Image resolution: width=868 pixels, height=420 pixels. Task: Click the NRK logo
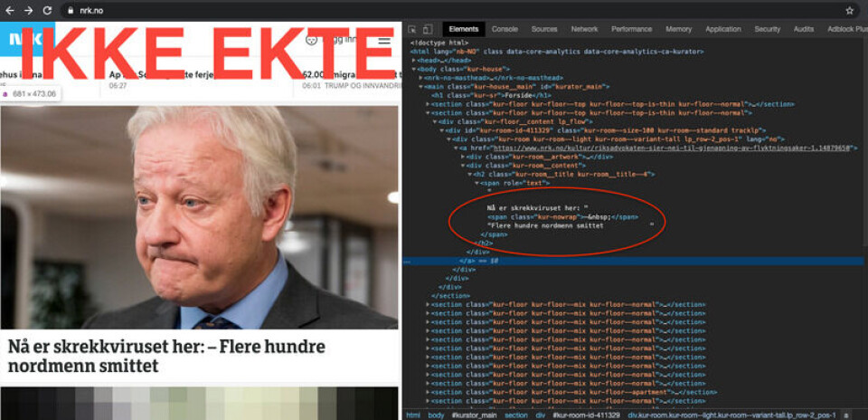[16, 41]
